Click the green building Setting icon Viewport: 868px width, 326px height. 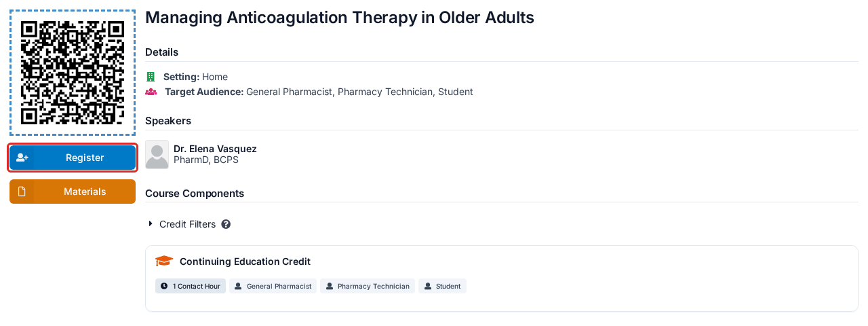tap(151, 77)
